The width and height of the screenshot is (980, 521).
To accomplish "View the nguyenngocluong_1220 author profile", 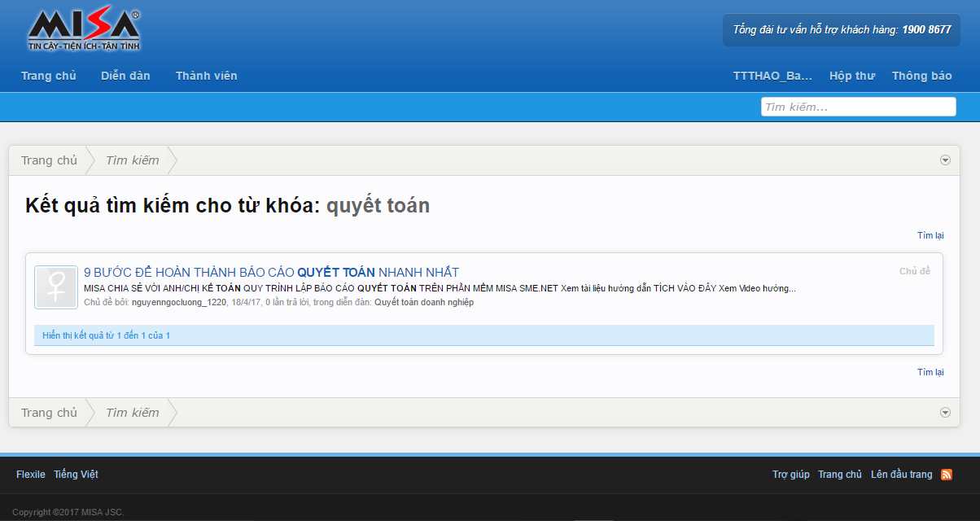I will (178, 302).
